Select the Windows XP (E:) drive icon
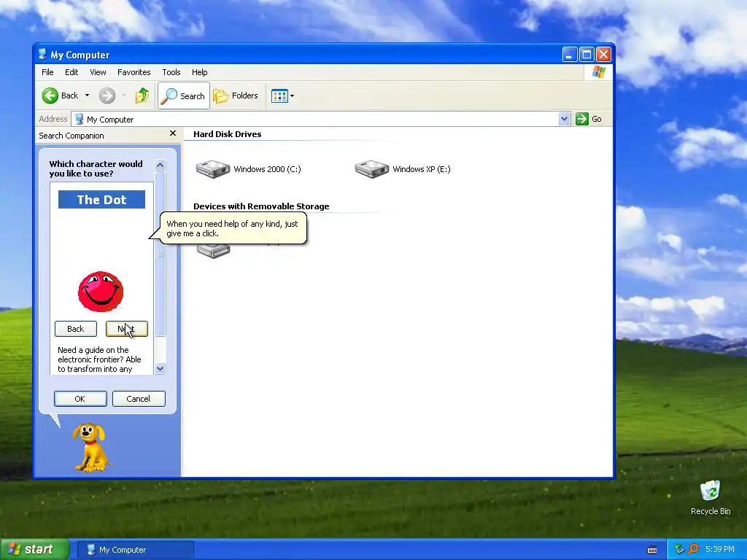Screen dimensions: 747x560 click(x=371, y=169)
